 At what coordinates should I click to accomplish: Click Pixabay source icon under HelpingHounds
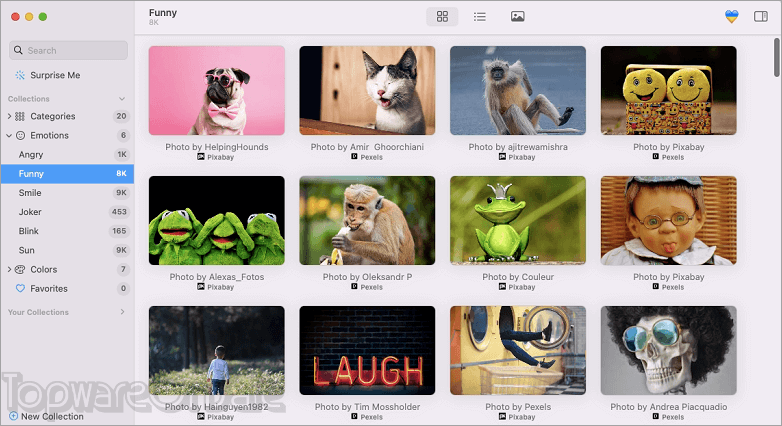[x=200, y=157]
